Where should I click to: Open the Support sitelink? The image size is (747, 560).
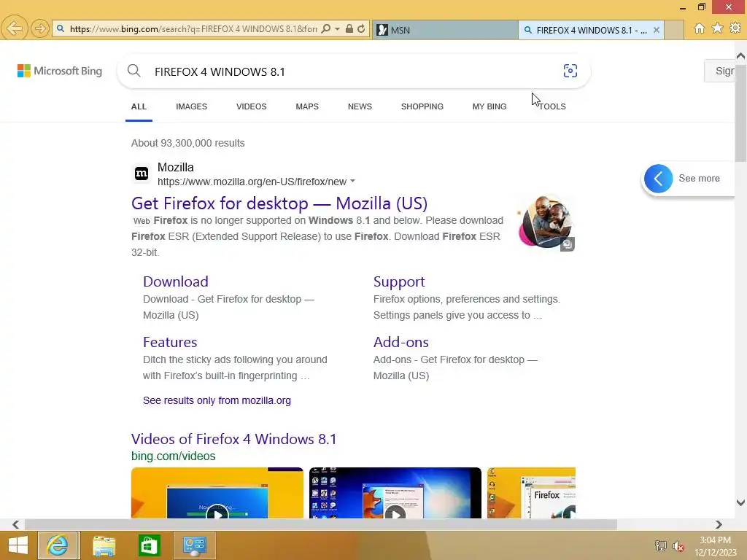(399, 281)
